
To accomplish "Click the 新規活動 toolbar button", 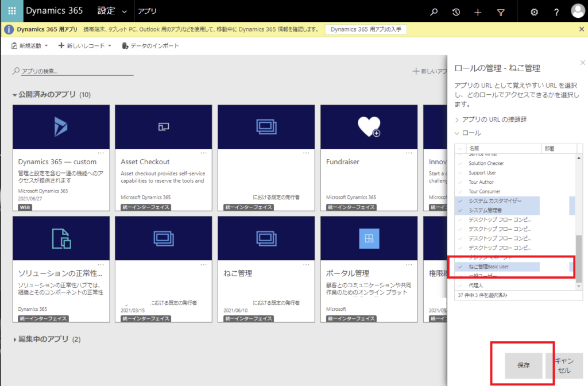I will [x=26, y=46].
